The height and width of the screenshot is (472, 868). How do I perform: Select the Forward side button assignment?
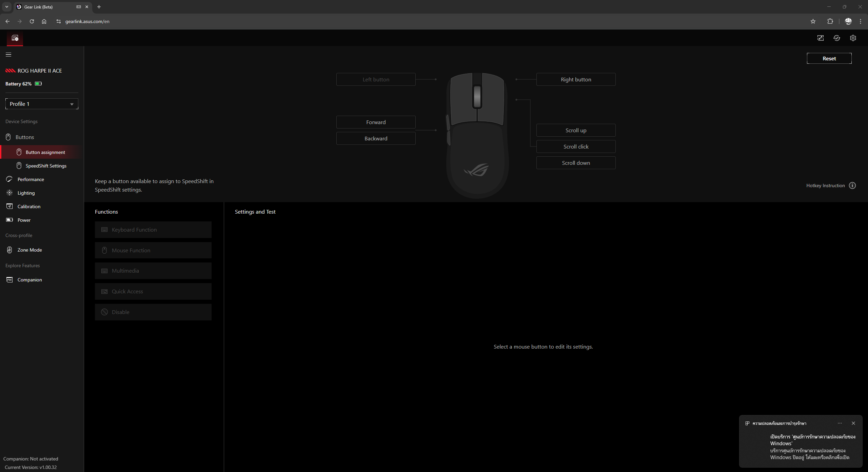point(376,122)
